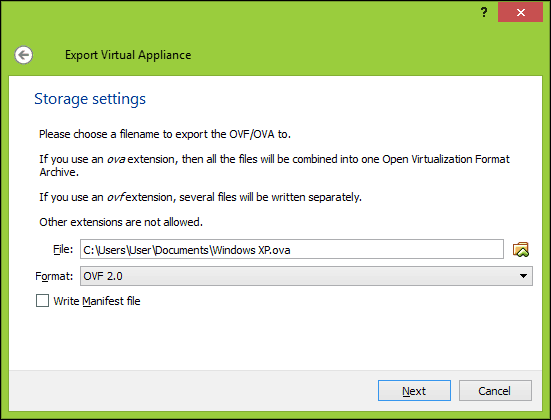551x420 pixels.
Task: Click the 'Storage settings' heading
Action: (x=90, y=99)
